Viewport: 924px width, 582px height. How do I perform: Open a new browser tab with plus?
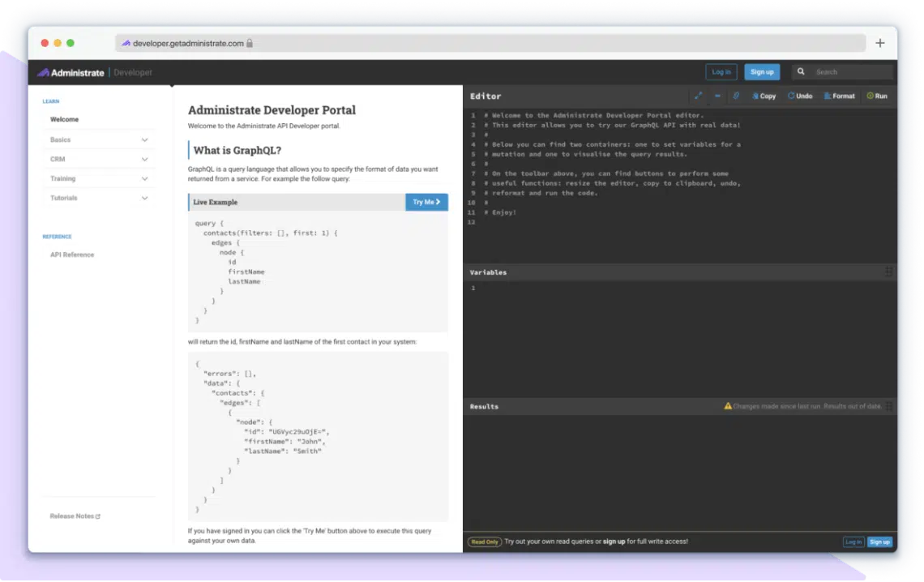879,43
